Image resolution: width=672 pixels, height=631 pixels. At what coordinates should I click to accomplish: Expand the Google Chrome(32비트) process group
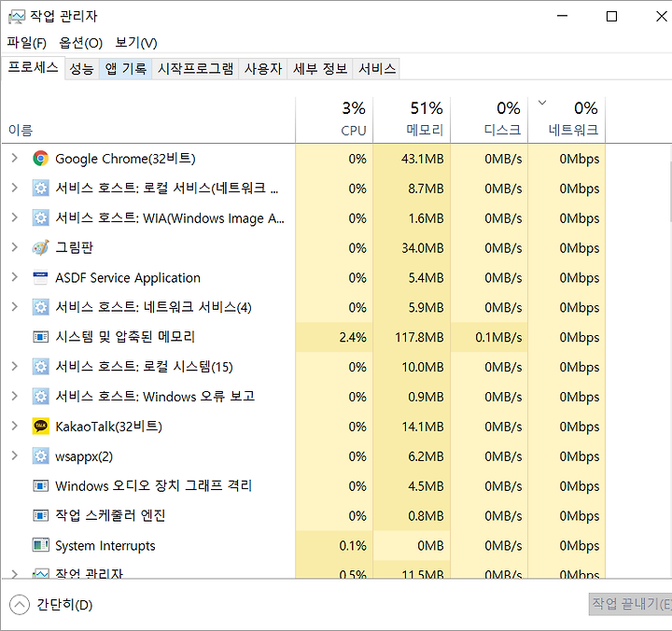point(15,158)
